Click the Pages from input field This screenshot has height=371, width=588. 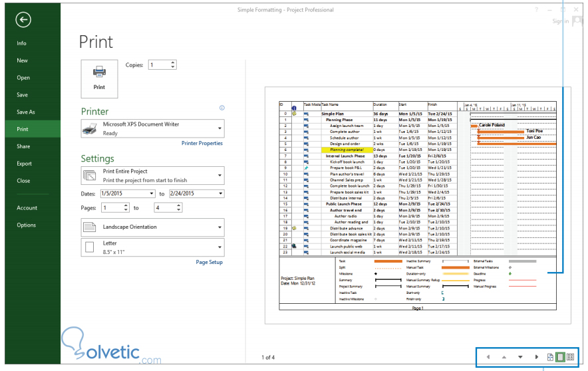pos(112,207)
